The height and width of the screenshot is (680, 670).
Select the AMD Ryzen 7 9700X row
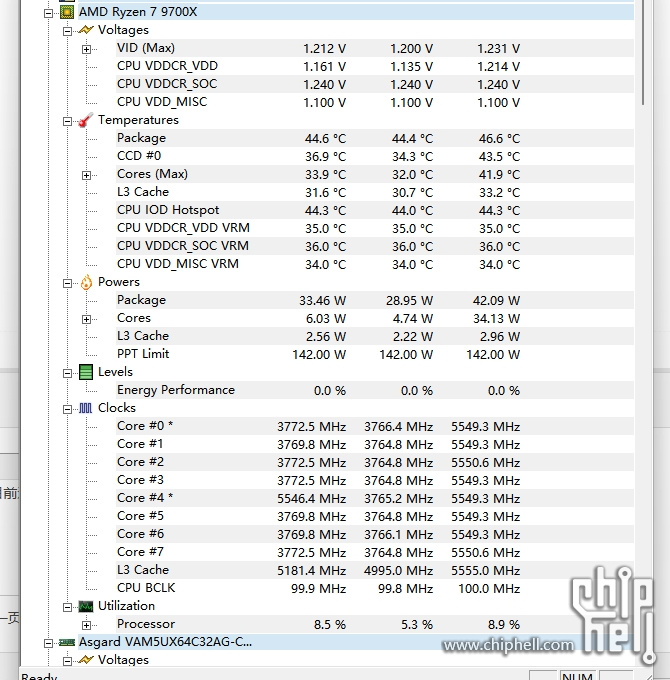[356, 12]
